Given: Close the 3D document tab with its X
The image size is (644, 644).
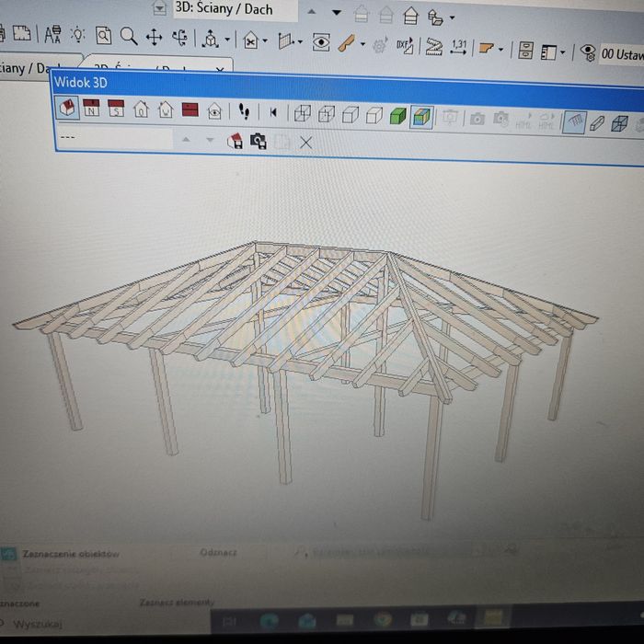Looking at the screenshot, I should (x=220, y=68).
